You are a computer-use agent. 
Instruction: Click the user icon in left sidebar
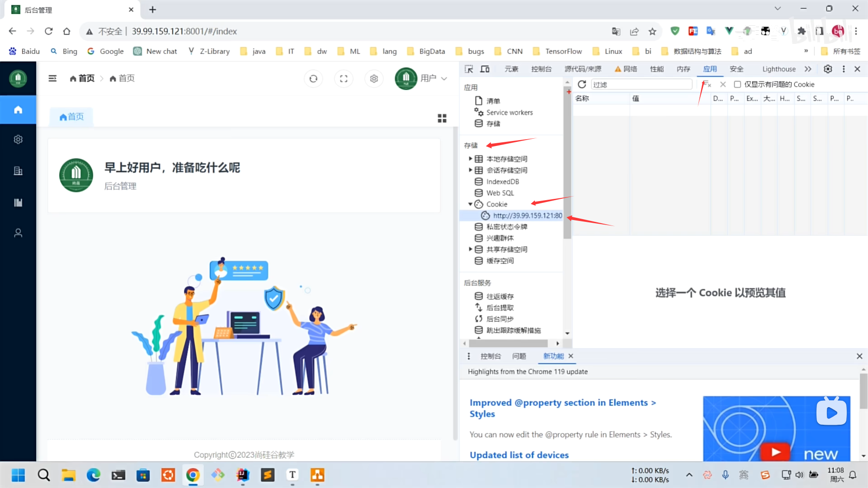(18, 233)
